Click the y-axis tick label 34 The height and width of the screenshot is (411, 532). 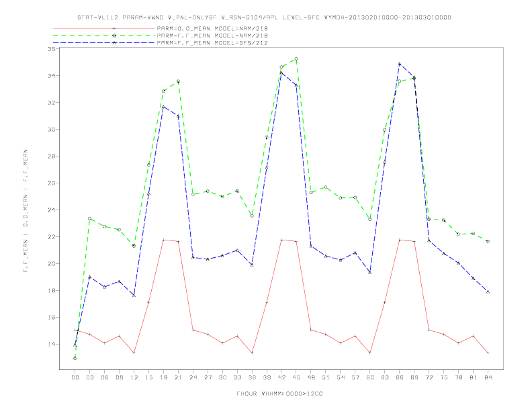coord(52,76)
